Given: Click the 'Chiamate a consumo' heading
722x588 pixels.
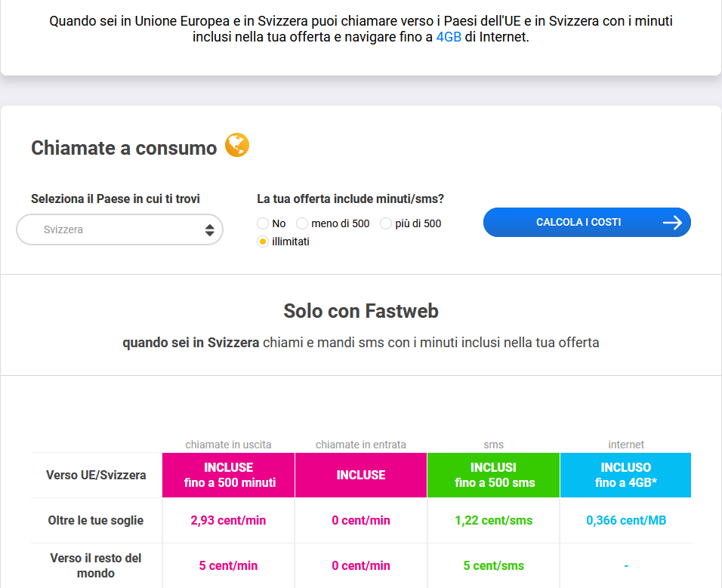Looking at the screenshot, I should tap(124, 148).
